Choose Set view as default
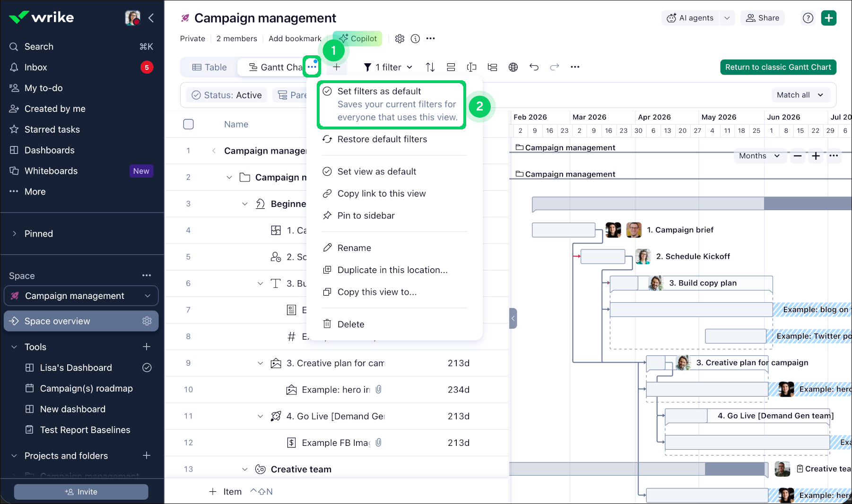Viewport: 852px width, 504px height. click(394, 171)
